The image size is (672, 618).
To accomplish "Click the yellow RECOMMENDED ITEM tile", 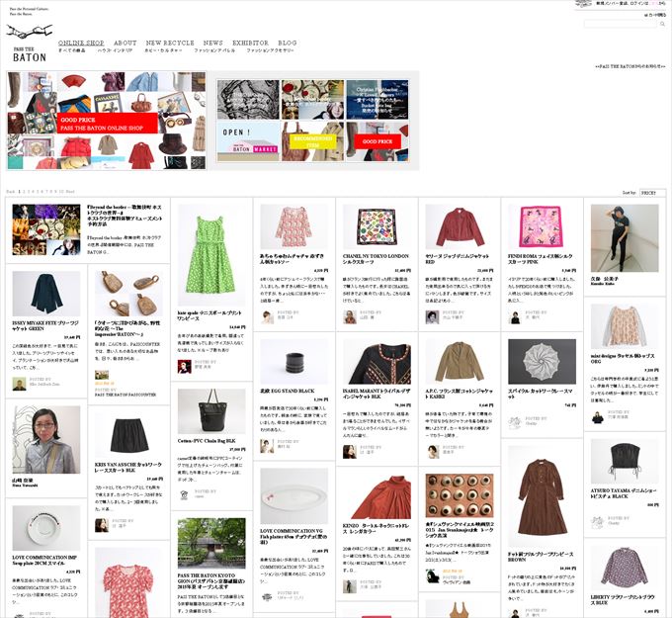I will pyautogui.click(x=313, y=141).
